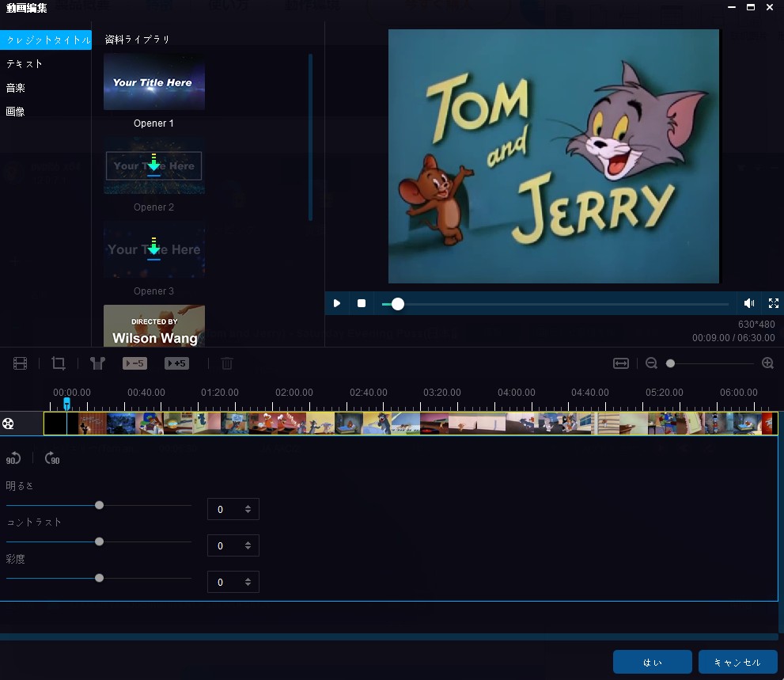Click the film strip clip icon in toolbar
Viewport: 784px width, 680px height.
click(x=20, y=363)
